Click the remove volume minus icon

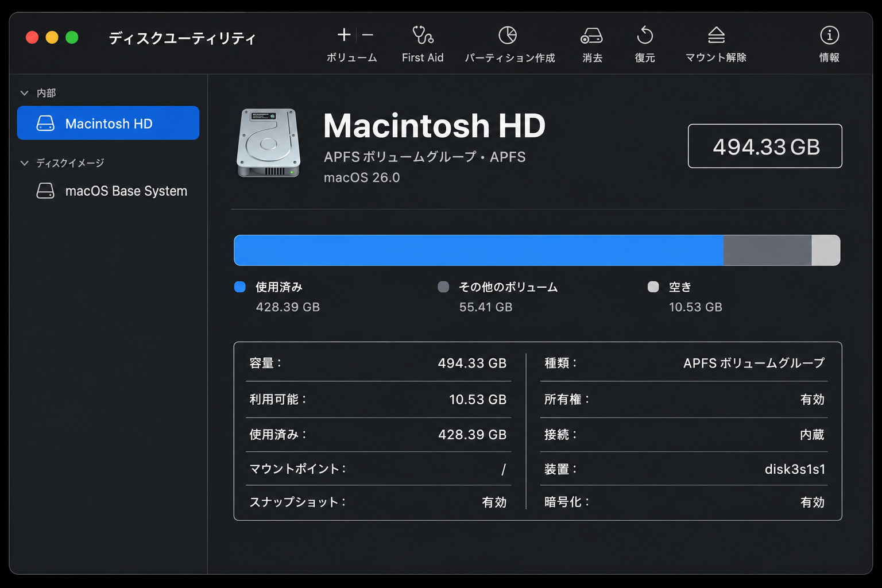coord(367,35)
